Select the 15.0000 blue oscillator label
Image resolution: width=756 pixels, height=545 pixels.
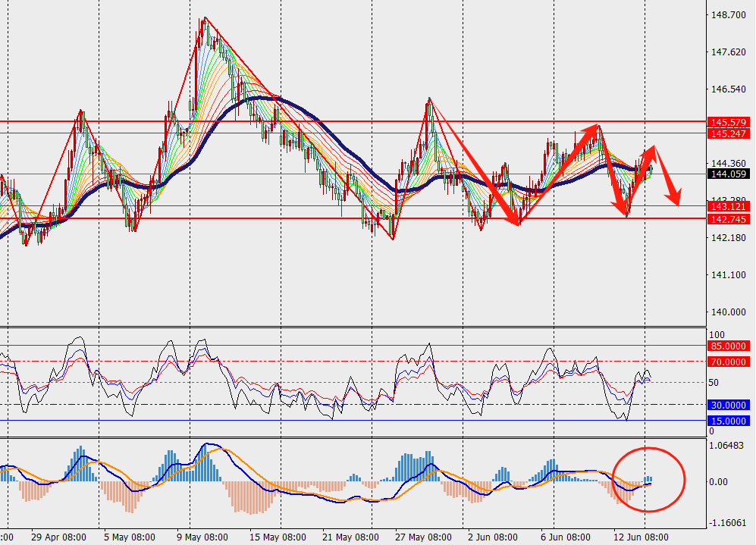pos(727,421)
